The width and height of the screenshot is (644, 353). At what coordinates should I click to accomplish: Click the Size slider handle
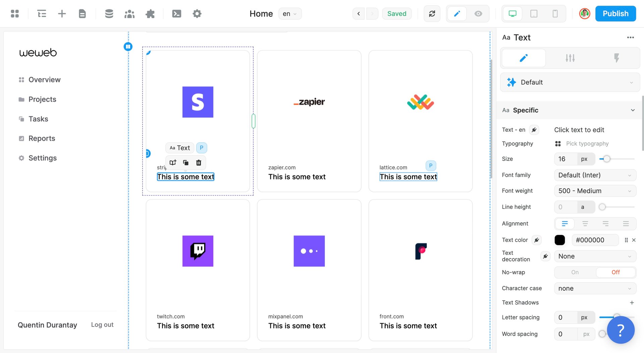[x=606, y=159]
